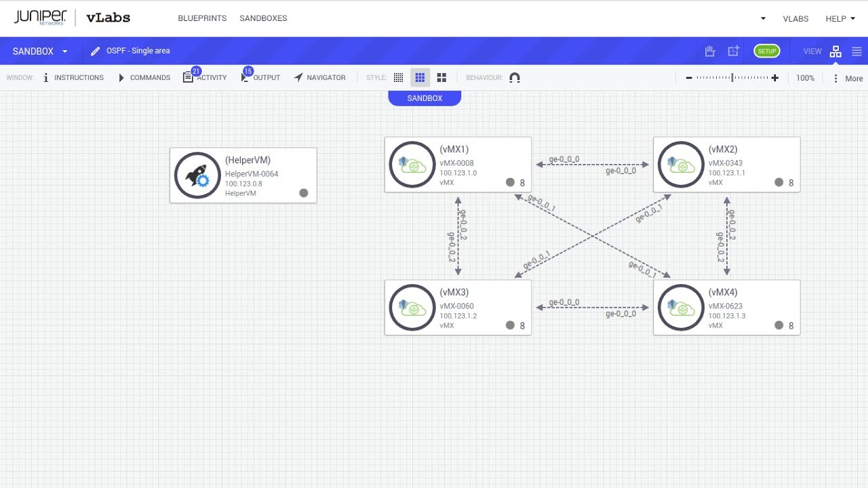
Task: Select the large grid style
Action: (441, 78)
